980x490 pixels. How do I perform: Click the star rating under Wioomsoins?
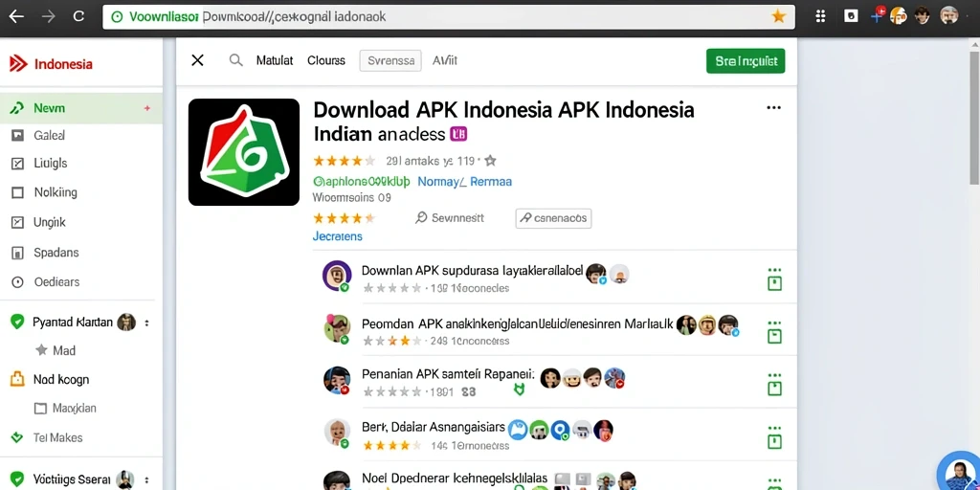[344, 218]
